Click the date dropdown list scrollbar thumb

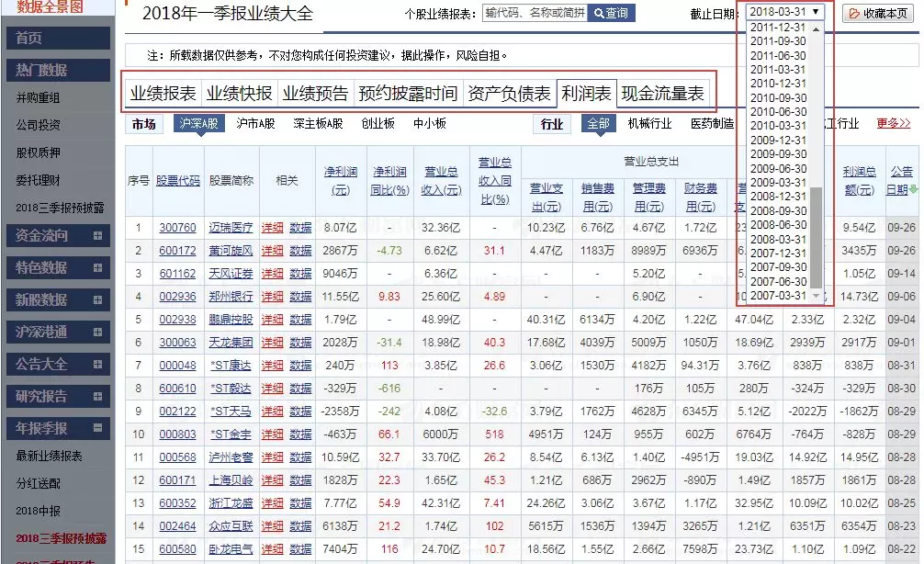coord(817,237)
